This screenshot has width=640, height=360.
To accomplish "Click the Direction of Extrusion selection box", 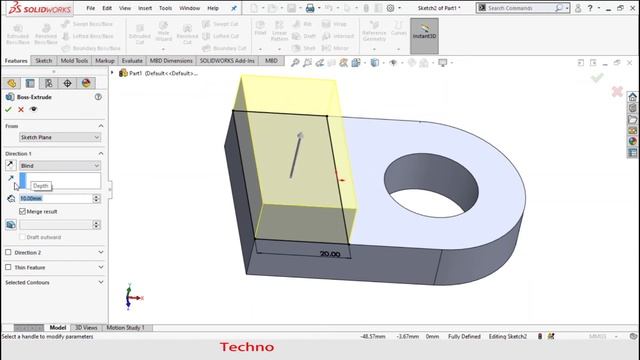I will 60,181.
